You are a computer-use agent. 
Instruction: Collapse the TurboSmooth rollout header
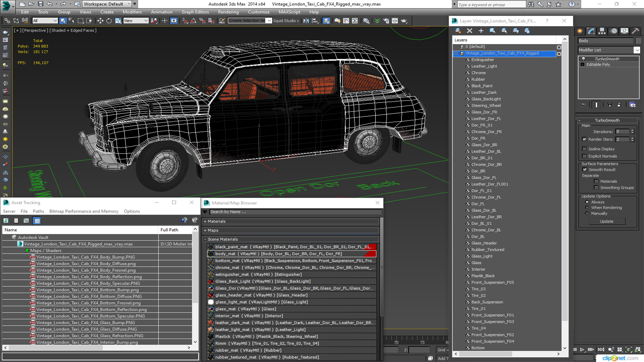(x=607, y=120)
